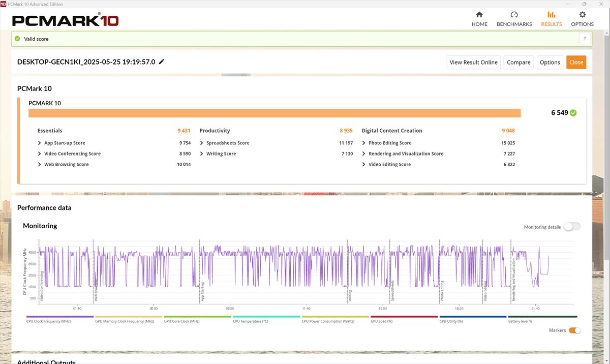Click the overall score 6 549
The image size is (610, 364).
tap(560, 113)
